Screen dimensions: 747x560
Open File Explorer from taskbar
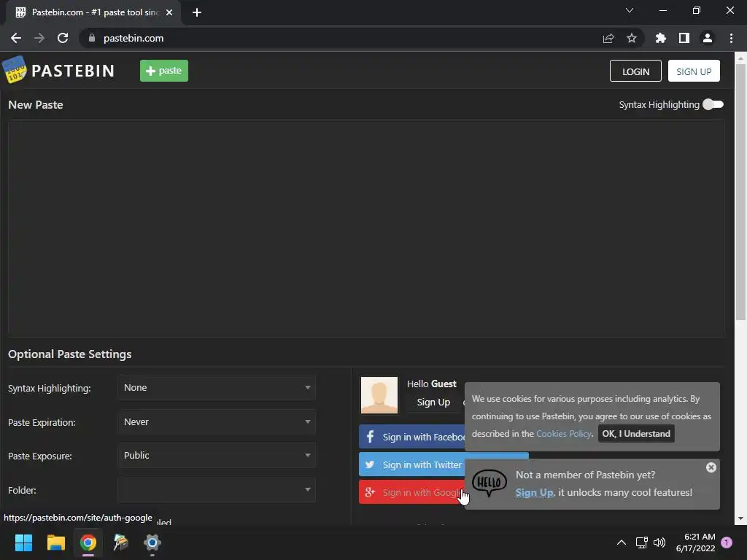[55, 542]
